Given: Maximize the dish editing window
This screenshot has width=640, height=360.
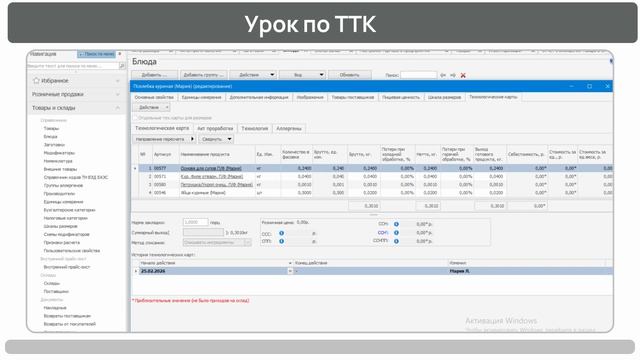Looking at the screenshot, I should (x=589, y=86).
